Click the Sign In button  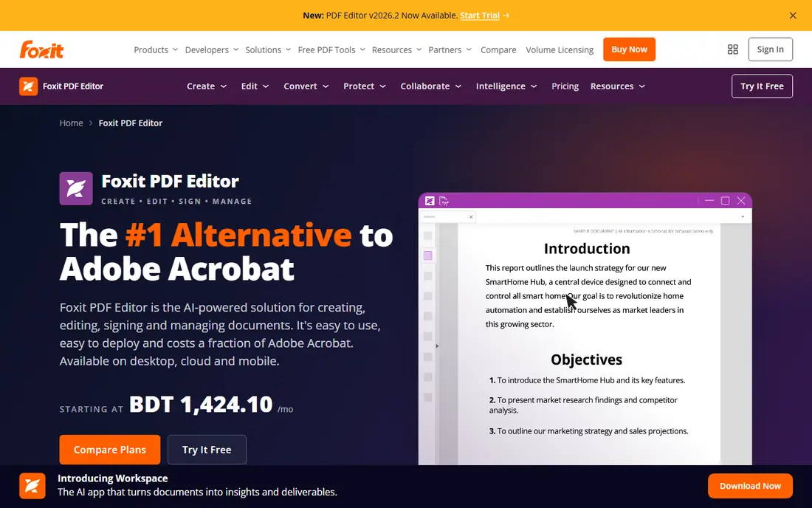770,49
